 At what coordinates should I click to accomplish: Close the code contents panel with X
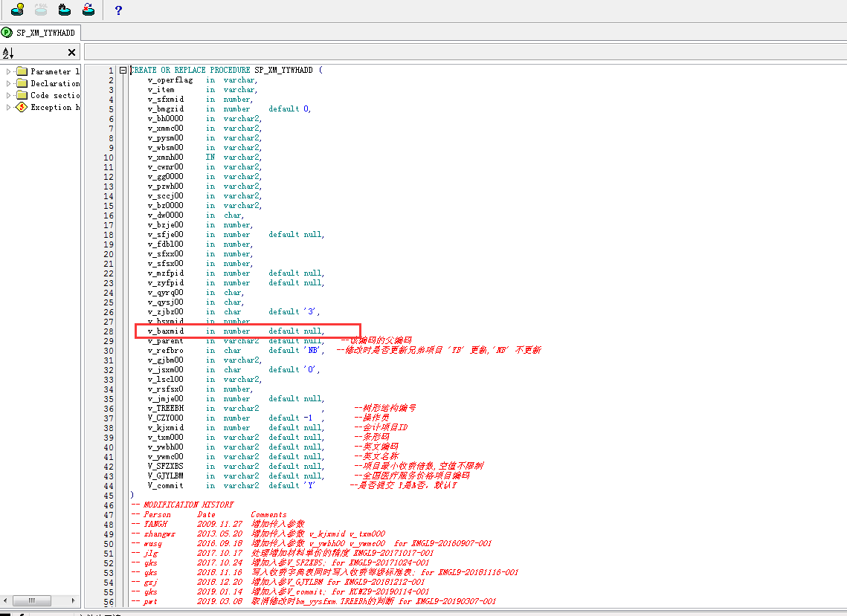(71, 53)
